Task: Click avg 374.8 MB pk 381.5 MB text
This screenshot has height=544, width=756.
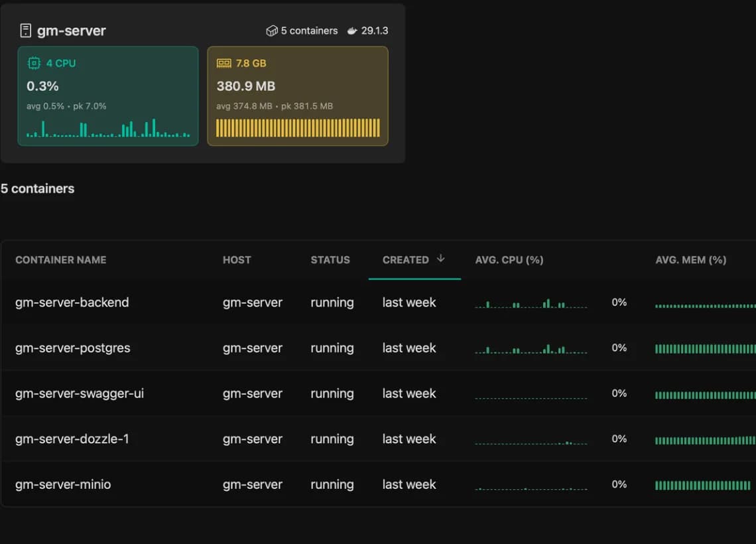Action: point(275,106)
